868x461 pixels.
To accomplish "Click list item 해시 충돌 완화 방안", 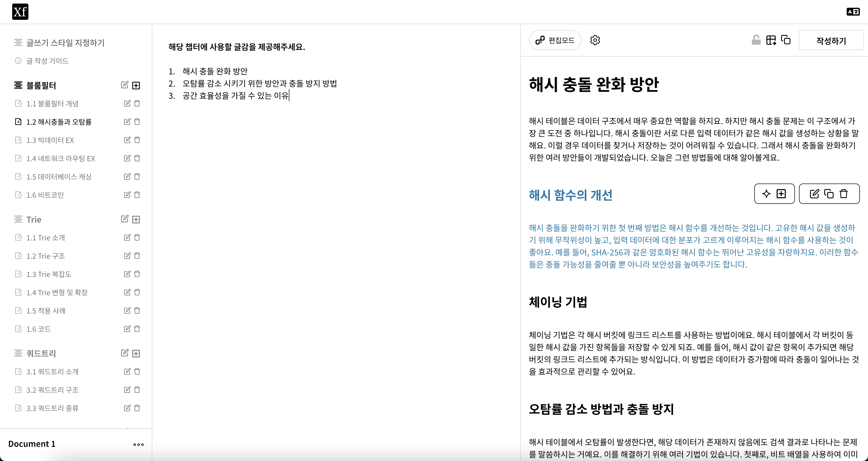I will click(x=215, y=71).
